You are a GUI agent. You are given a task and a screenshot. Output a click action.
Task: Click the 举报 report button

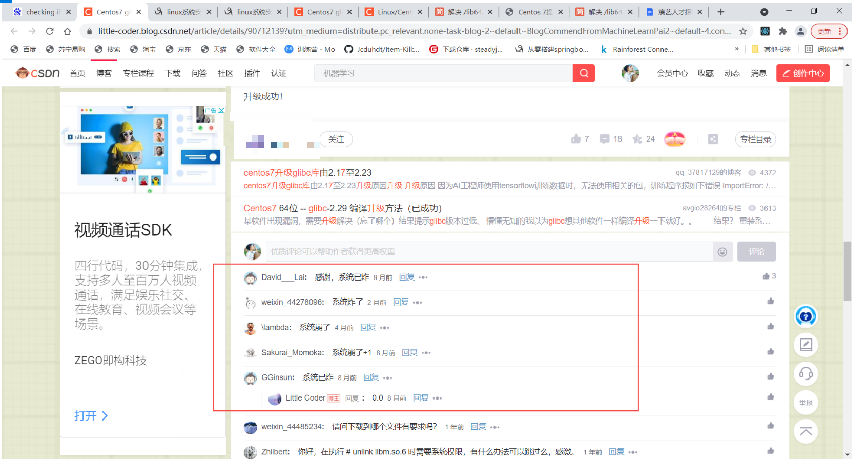click(x=805, y=403)
